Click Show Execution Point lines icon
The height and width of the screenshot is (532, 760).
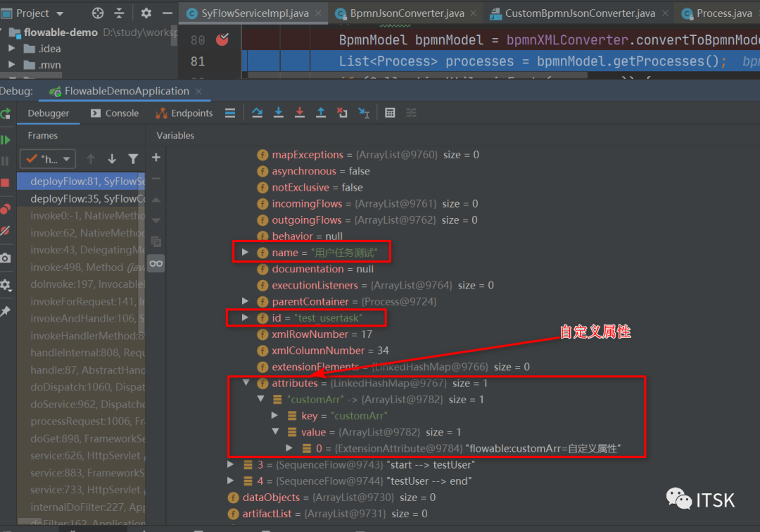pyautogui.click(x=230, y=113)
